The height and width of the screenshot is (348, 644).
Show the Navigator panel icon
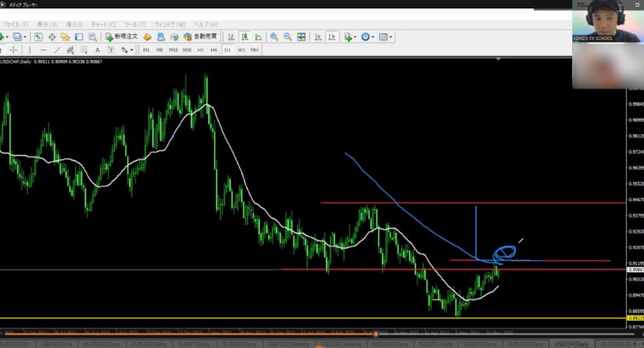[65, 37]
